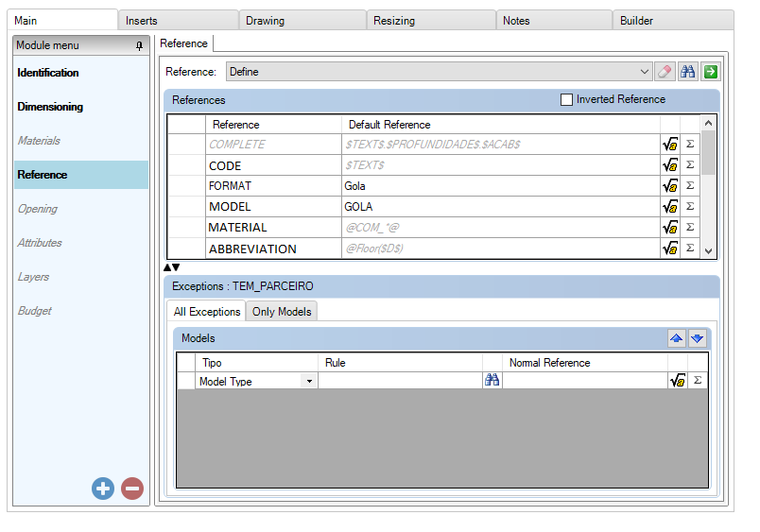The image size is (760, 532).
Task: Open formula editor for CODE row
Action: (670, 165)
